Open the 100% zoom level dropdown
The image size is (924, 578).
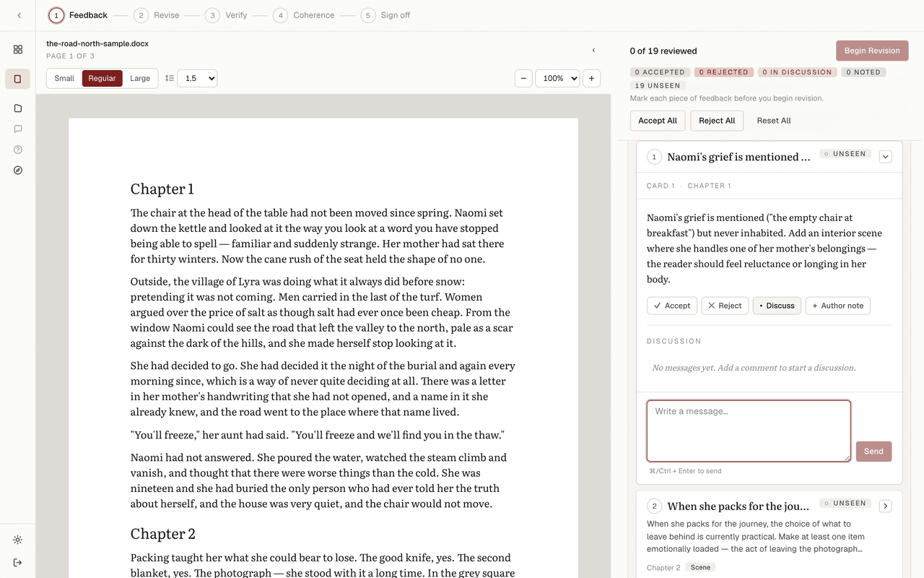(x=557, y=78)
